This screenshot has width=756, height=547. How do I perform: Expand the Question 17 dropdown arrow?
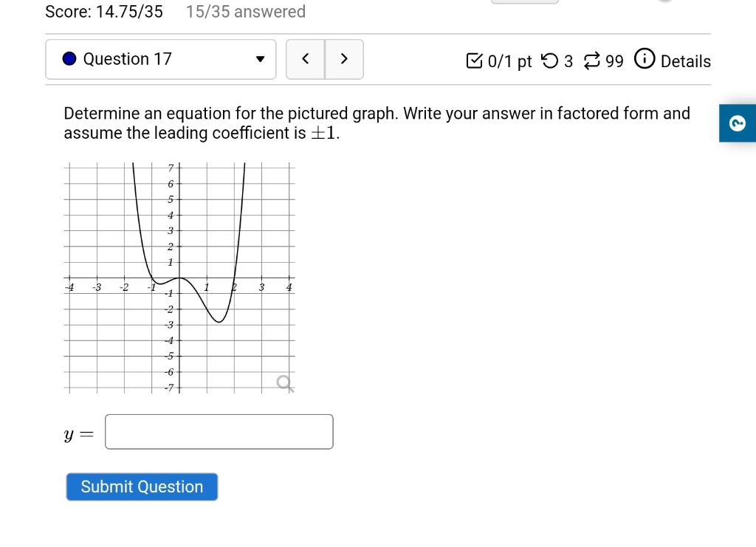pyautogui.click(x=260, y=59)
